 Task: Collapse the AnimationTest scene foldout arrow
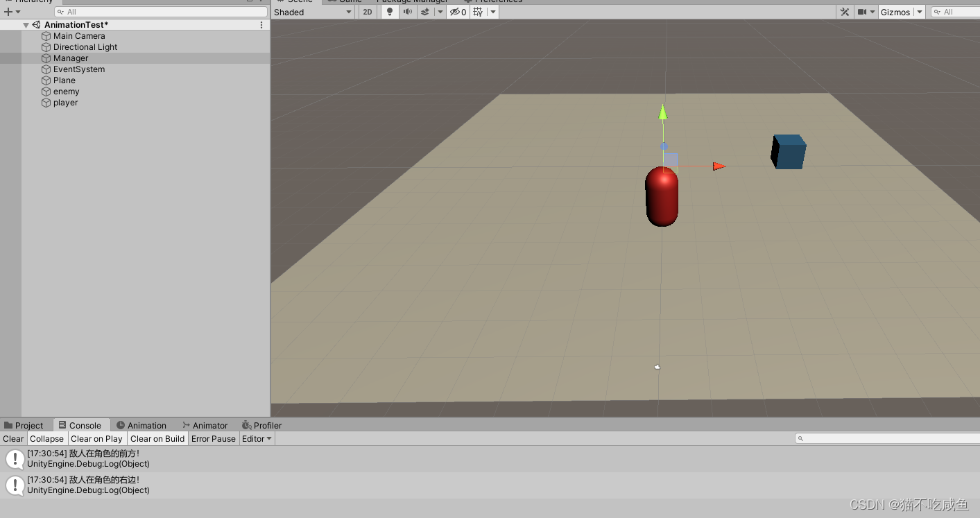(x=26, y=25)
